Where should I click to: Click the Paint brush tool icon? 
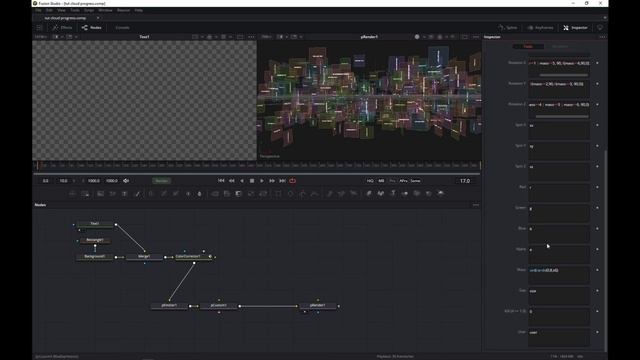coord(138,194)
